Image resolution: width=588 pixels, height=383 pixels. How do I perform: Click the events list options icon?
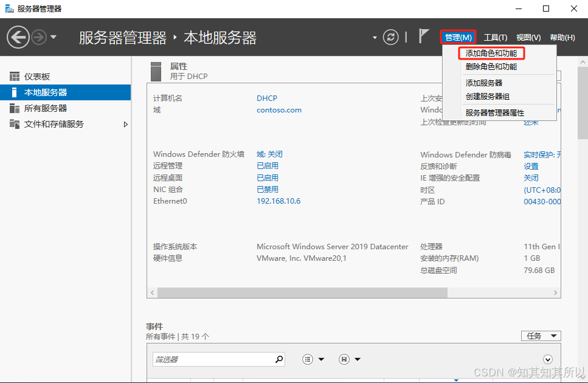point(308,359)
